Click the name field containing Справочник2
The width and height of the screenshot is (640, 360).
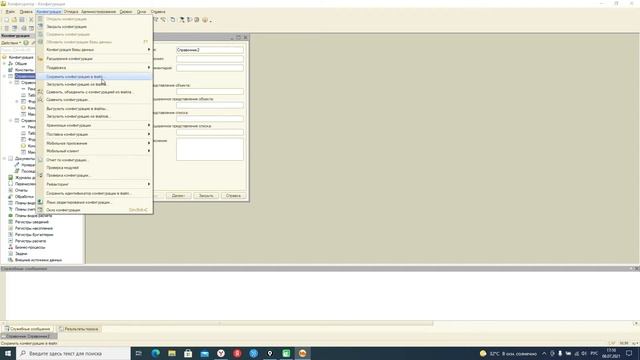(x=210, y=49)
